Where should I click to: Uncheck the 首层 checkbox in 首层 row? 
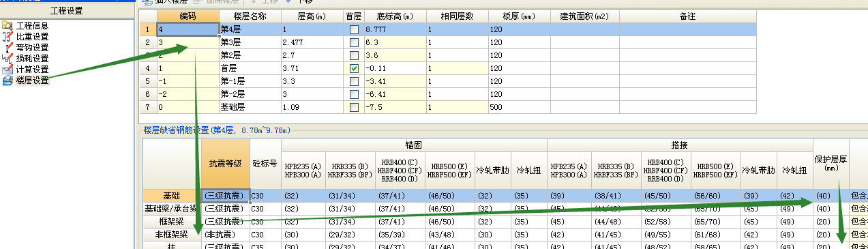(x=353, y=68)
